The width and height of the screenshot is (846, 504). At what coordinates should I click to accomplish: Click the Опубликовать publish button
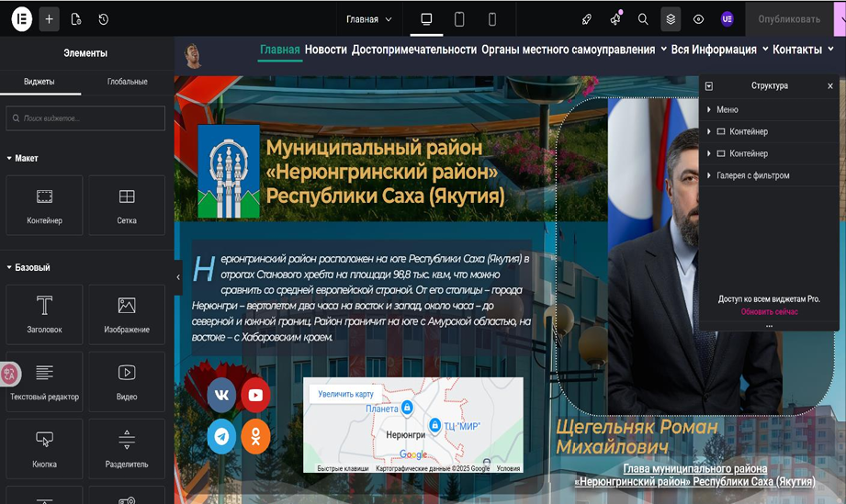[789, 19]
